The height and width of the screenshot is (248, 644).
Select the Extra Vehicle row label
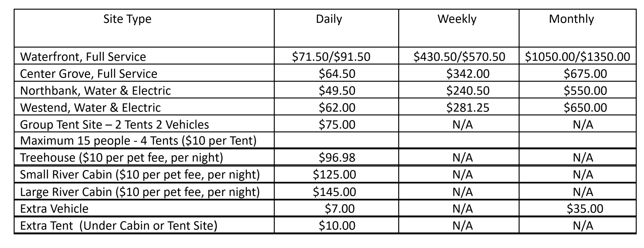54,209
